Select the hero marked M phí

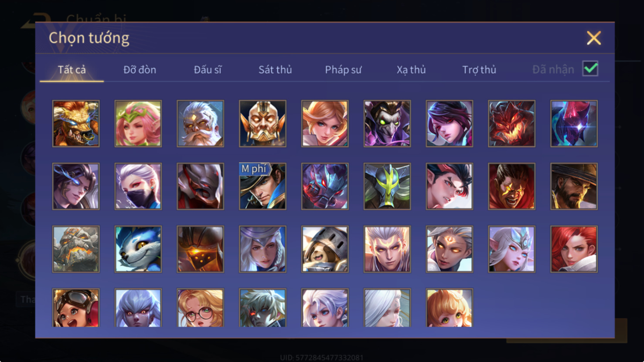[x=262, y=186]
